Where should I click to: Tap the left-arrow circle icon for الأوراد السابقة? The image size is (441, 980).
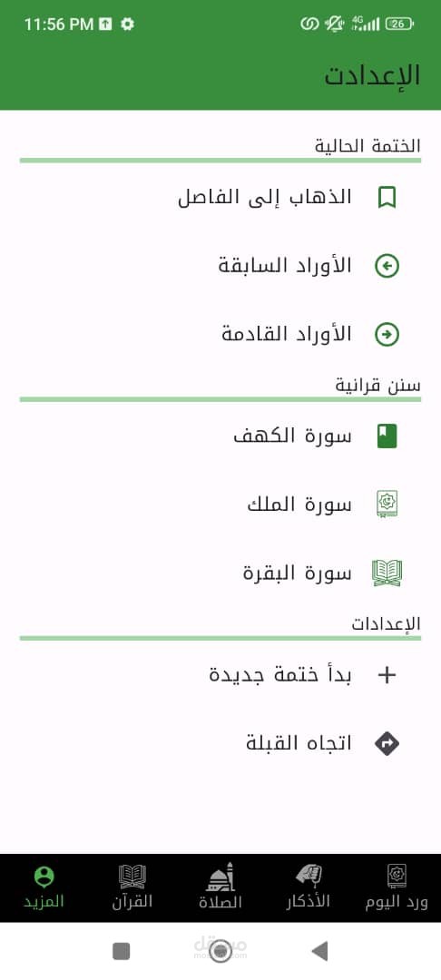tap(387, 267)
